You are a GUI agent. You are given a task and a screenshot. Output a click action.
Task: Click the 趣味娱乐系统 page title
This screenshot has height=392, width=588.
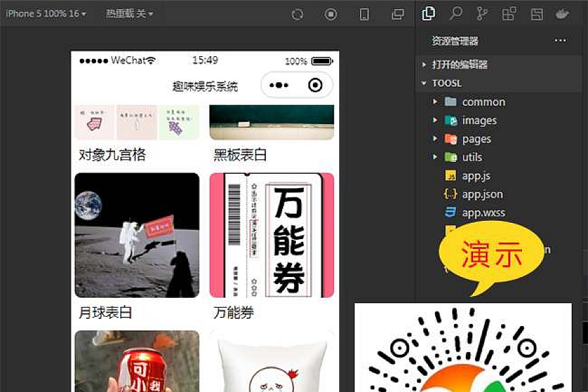(204, 86)
